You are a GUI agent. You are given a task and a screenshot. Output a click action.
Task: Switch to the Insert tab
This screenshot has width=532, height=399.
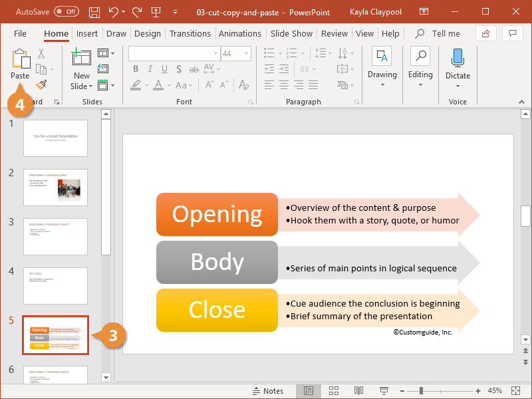point(87,33)
